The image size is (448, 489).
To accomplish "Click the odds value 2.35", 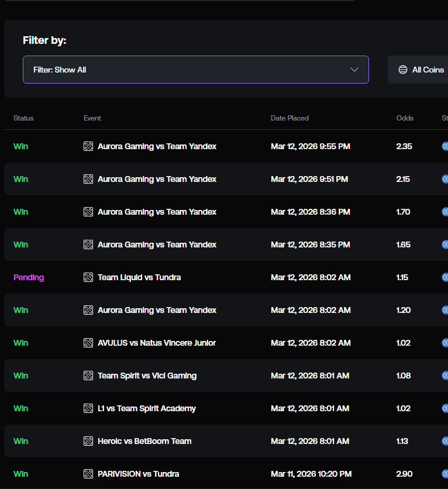I will coord(404,146).
